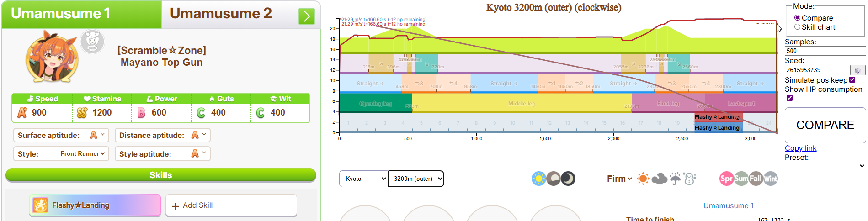Image resolution: width=868 pixels, height=221 pixels.
Task: Select Compare mode radio button
Action: pyautogui.click(x=797, y=18)
